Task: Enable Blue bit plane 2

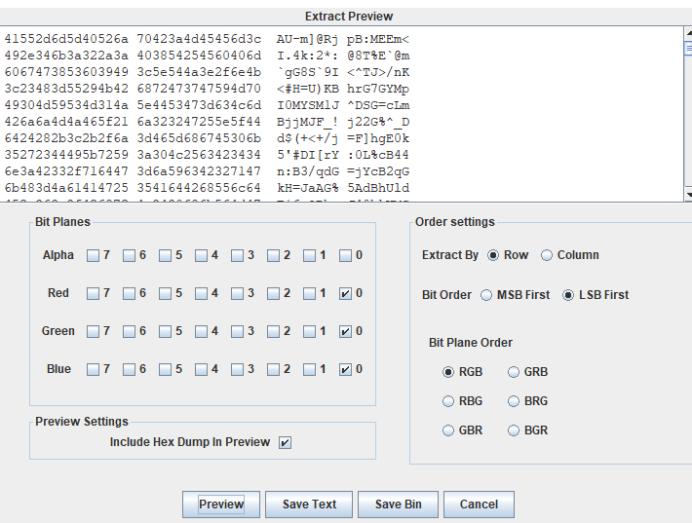Action: click(x=273, y=369)
